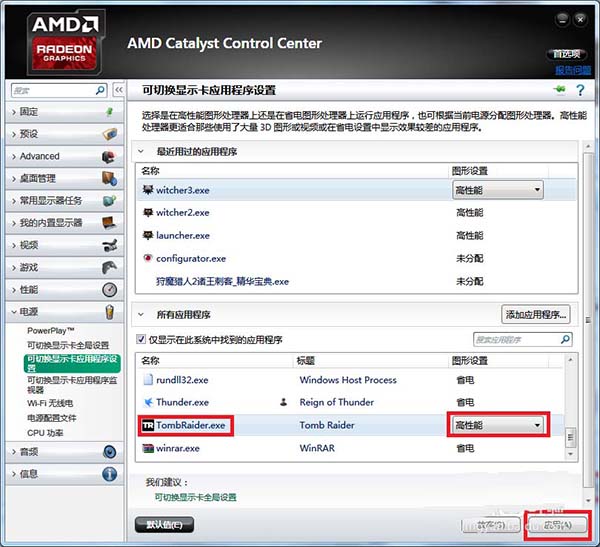
Task: Click the configurator.exe red icon
Action: pyautogui.click(x=148, y=258)
